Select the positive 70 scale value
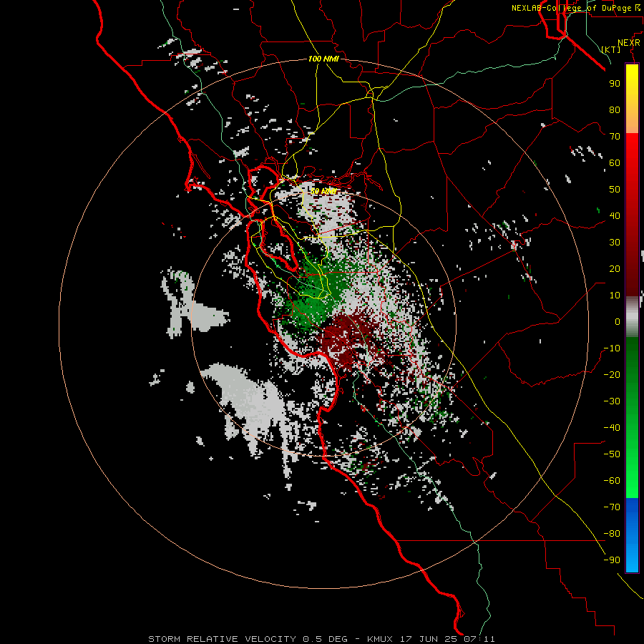Screen dimensions: 644x644 (x=615, y=137)
